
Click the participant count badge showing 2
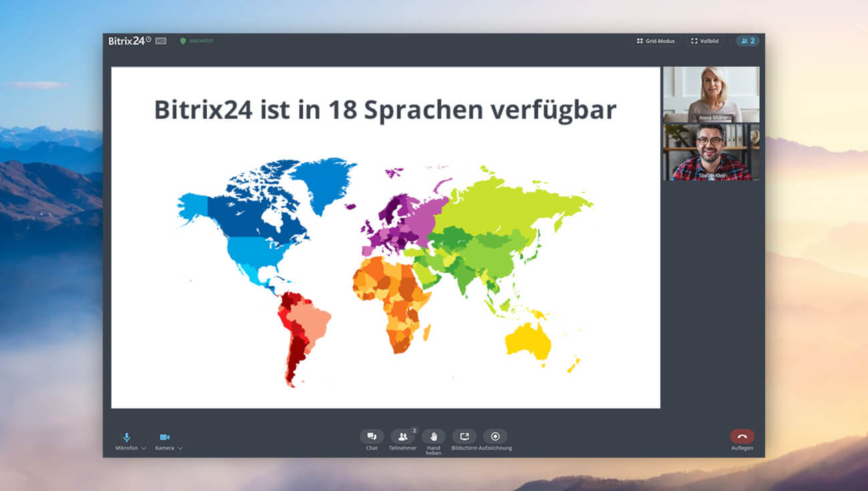click(x=748, y=41)
